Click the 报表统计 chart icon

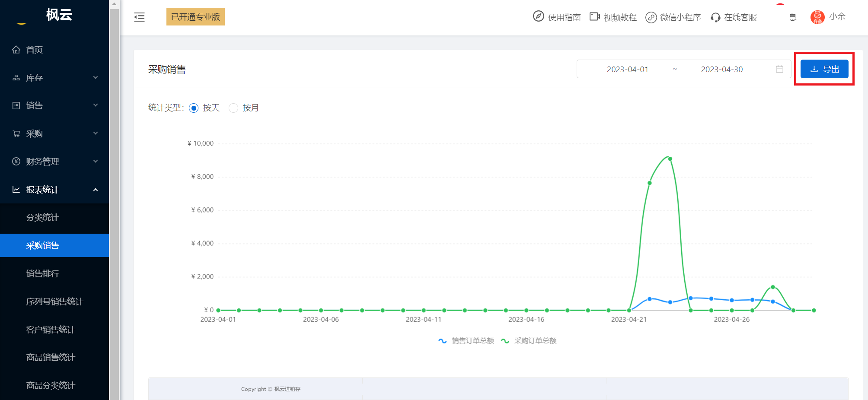coord(16,190)
